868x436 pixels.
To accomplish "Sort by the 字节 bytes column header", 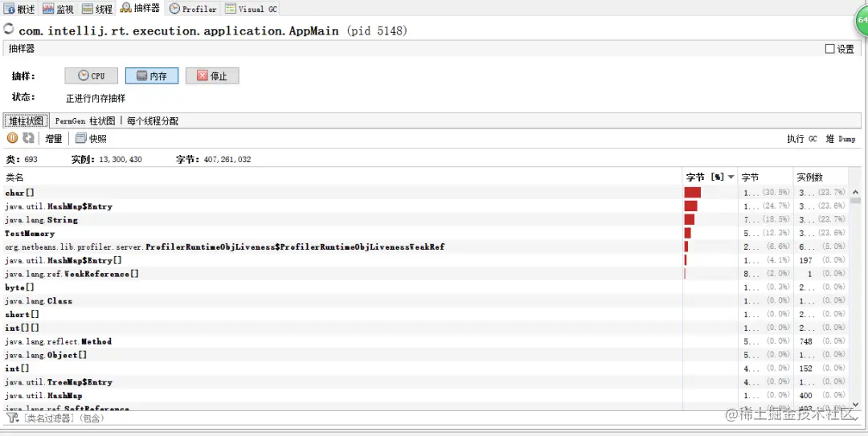I will point(765,177).
